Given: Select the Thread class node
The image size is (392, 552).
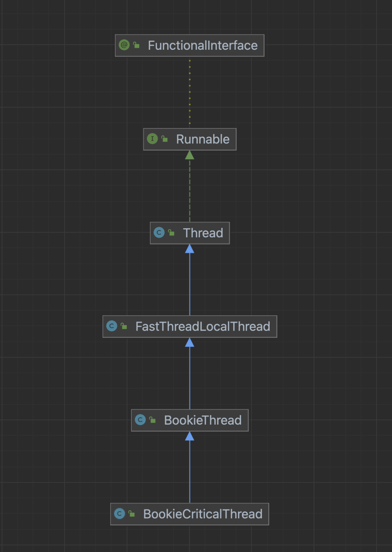Looking at the screenshot, I should pyautogui.click(x=190, y=233).
